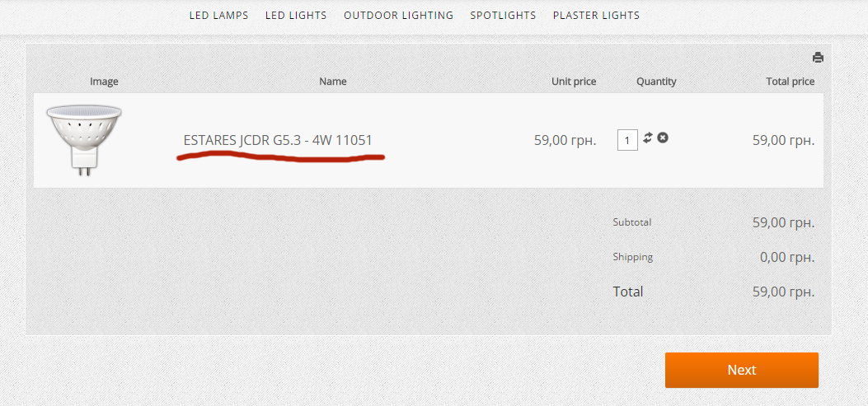Click the print cart icon
The height and width of the screenshot is (406, 868).
pos(818,58)
